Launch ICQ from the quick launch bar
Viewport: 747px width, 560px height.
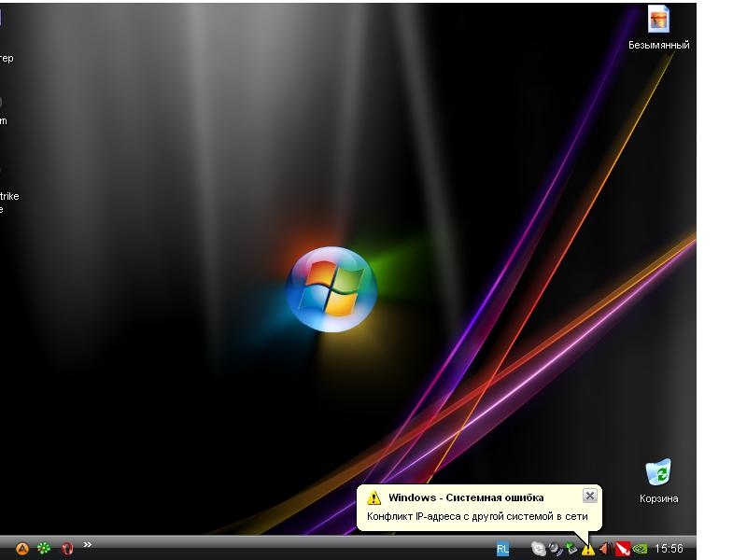(x=44, y=549)
